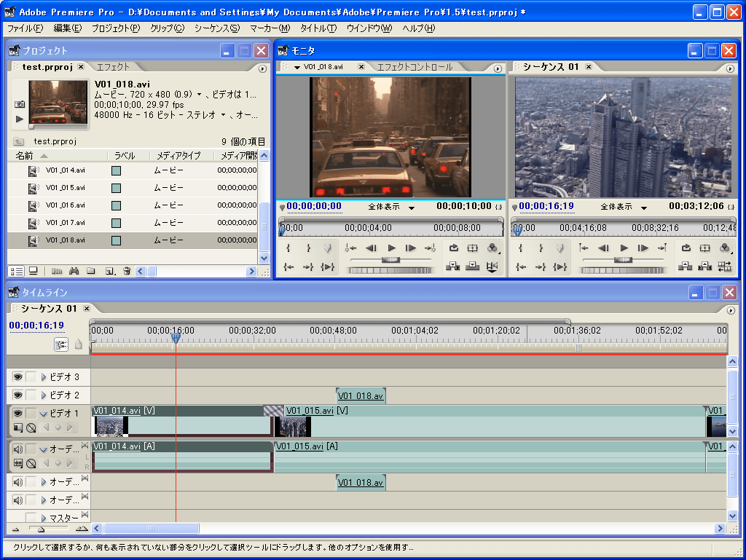The width and height of the screenshot is (746, 560).
Task: Open the Find binoculars icon
Action: pos(74,271)
